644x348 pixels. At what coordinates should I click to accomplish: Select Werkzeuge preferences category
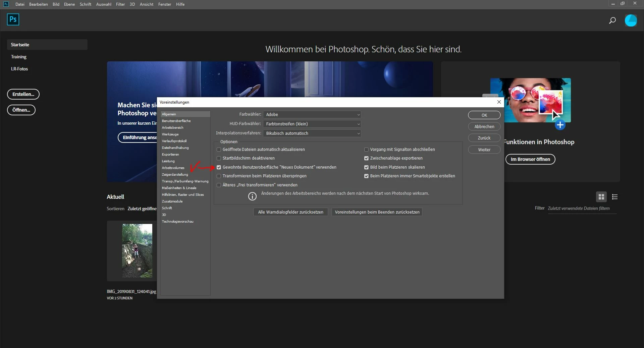click(185, 134)
